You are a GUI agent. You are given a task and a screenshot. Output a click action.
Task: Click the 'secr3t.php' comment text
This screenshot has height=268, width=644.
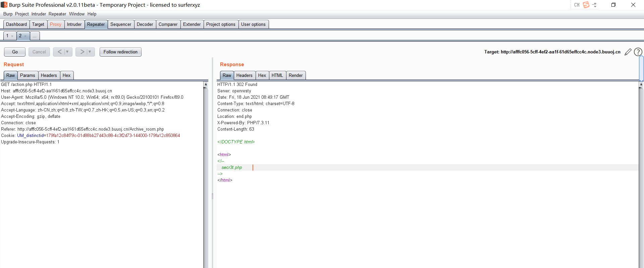point(232,168)
